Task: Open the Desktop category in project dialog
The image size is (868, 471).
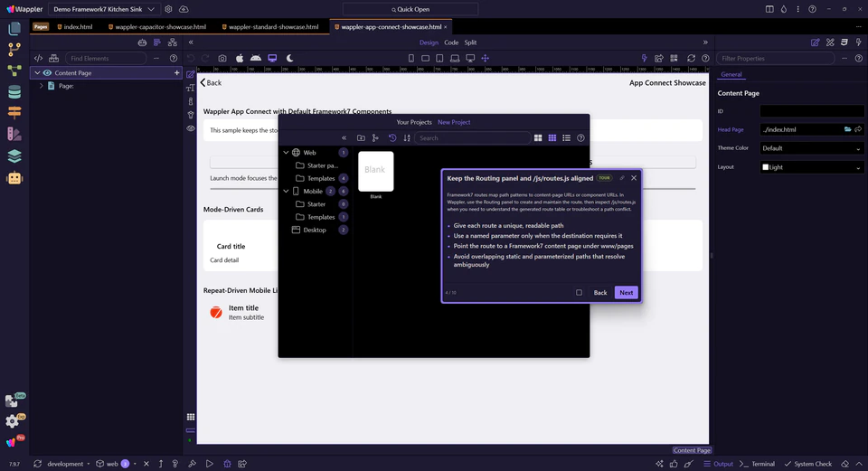Action: (315, 230)
